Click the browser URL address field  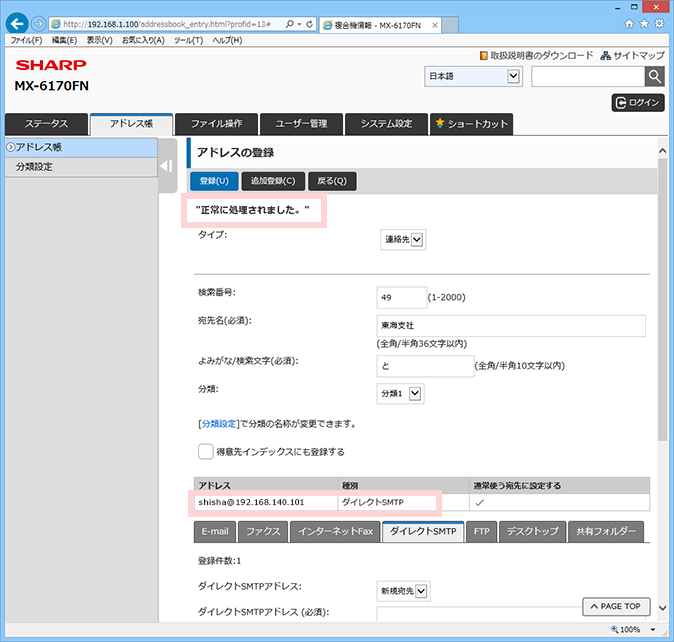point(168,24)
